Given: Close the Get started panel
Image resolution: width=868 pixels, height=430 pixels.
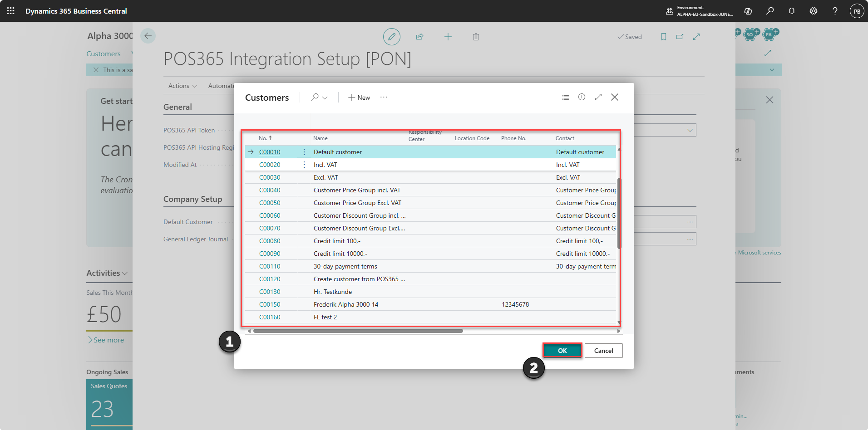Looking at the screenshot, I should [x=769, y=100].
